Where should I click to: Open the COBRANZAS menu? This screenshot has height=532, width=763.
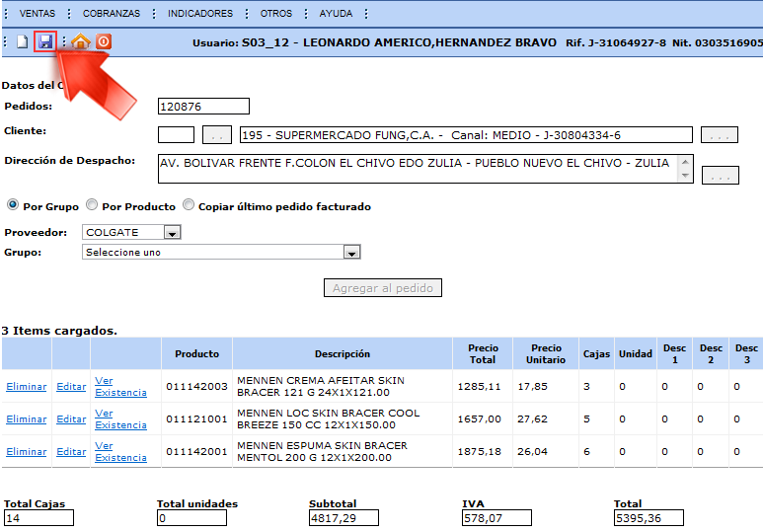[111, 14]
